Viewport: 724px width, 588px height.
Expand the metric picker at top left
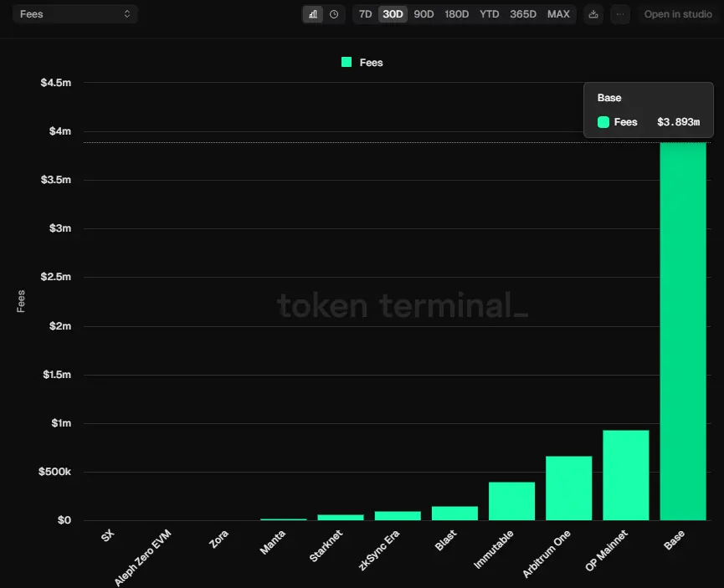(x=74, y=13)
